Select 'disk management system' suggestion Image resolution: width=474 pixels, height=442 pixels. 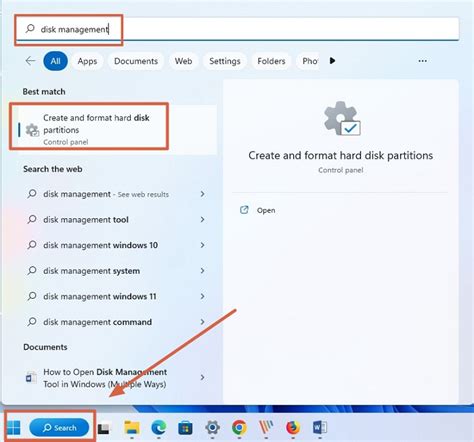coord(91,271)
